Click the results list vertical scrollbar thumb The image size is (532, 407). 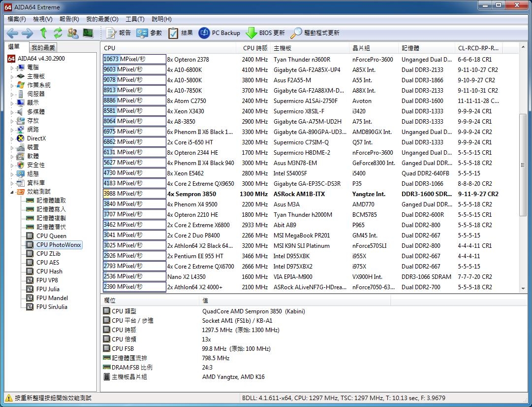point(523,165)
